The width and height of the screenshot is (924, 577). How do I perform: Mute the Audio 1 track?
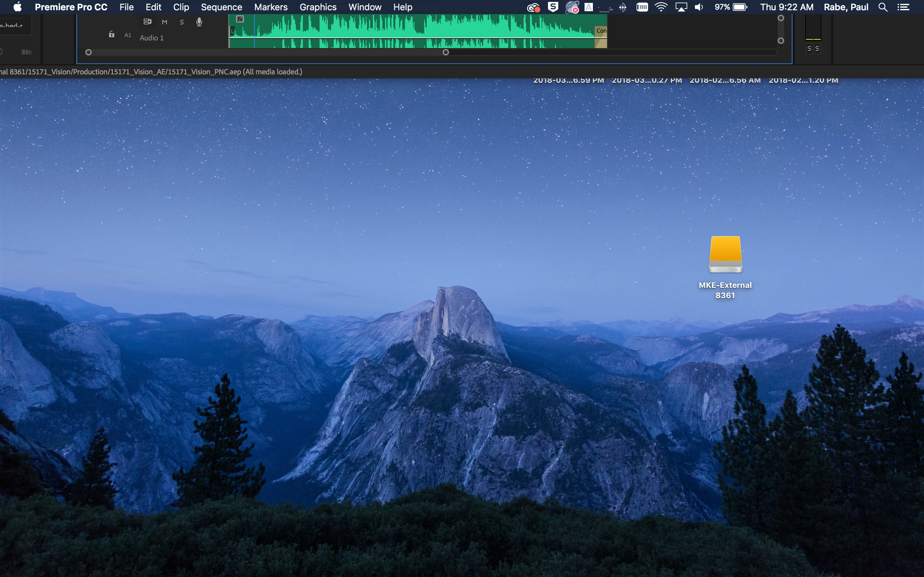click(x=165, y=22)
